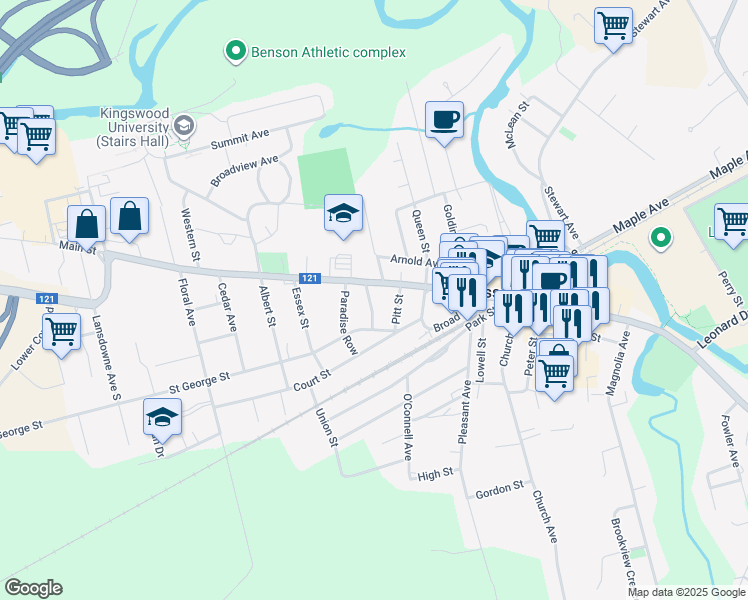Image resolution: width=748 pixels, height=600 pixels.
Task: Open the coffee cup marker north of Queen St
Action: point(445,119)
